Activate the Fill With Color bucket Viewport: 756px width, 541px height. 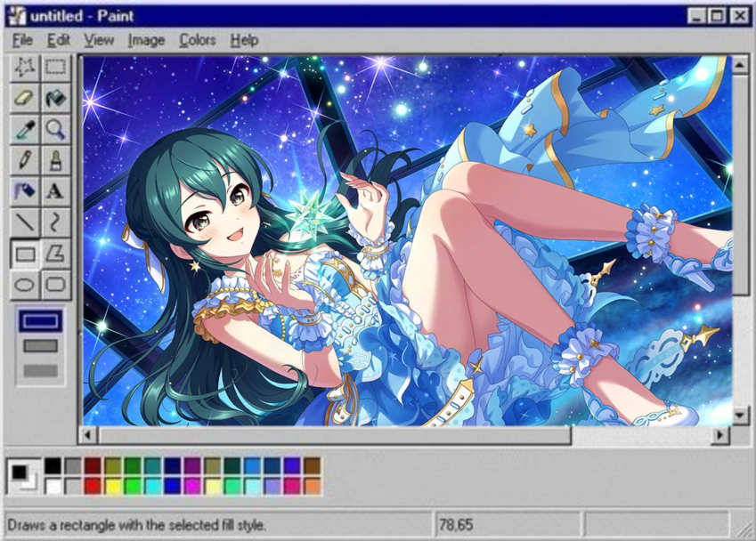click(55, 99)
